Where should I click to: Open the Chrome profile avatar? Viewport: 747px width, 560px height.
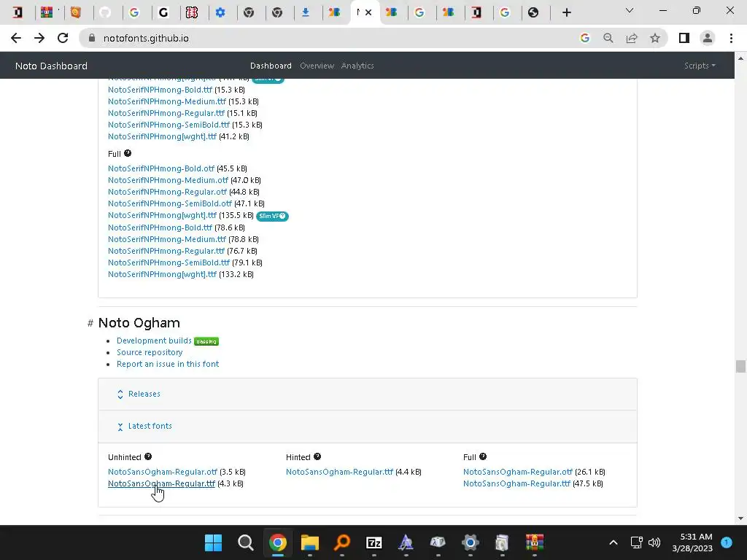pyautogui.click(x=708, y=38)
